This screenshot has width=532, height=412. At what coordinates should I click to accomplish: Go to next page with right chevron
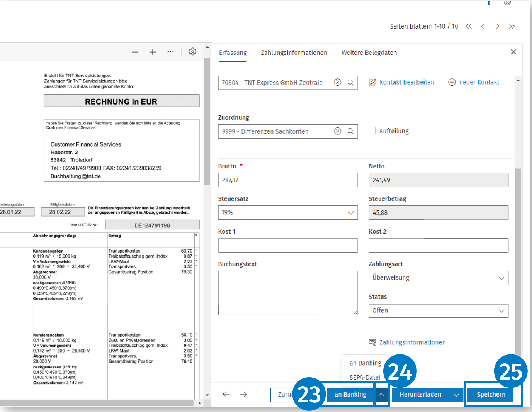coord(498,26)
